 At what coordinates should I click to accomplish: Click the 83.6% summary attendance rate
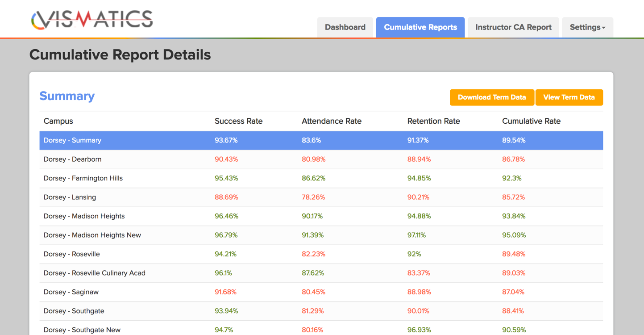click(311, 140)
